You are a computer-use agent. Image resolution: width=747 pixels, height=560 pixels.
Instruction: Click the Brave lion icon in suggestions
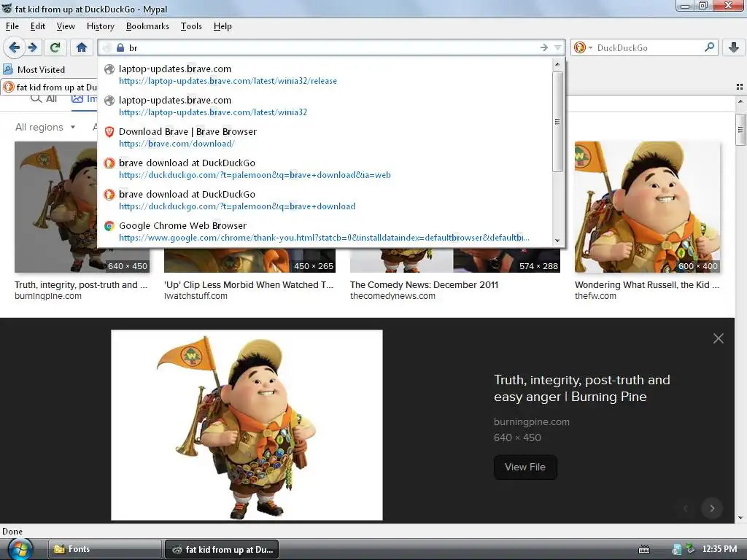[109, 132]
